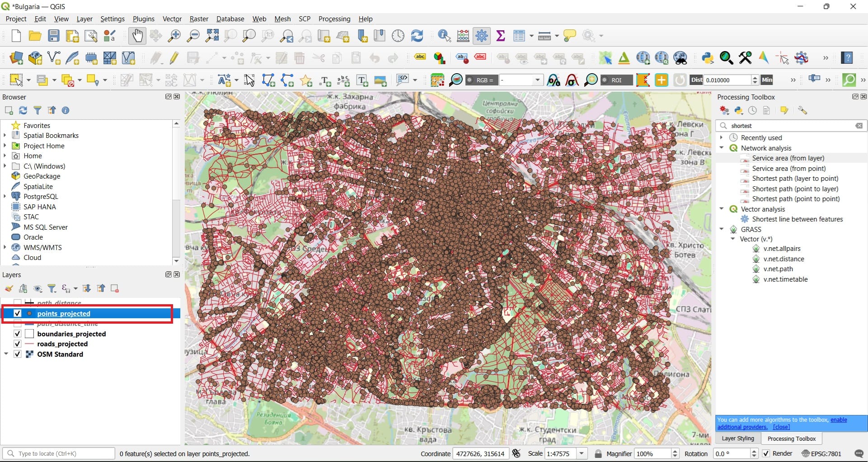Toggle the scale lock icon

[x=598, y=453]
